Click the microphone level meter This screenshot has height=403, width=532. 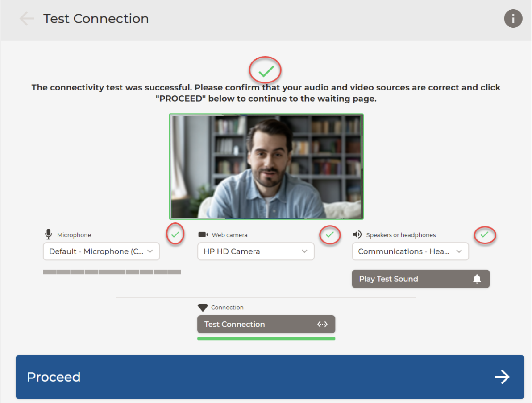click(x=112, y=272)
